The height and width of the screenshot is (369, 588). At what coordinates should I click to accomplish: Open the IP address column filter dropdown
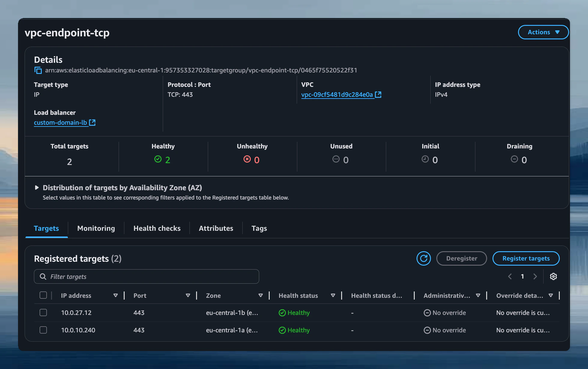point(116,295)
